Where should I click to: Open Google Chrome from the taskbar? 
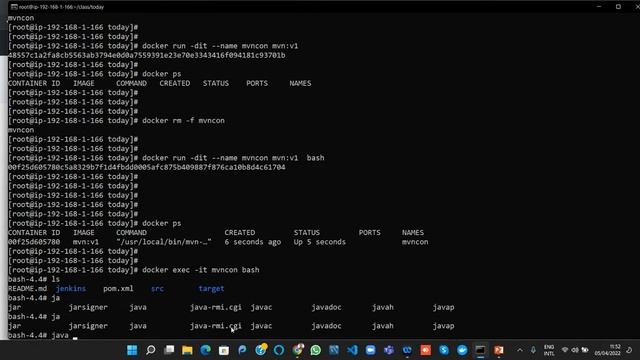click(x=298, y=350)
